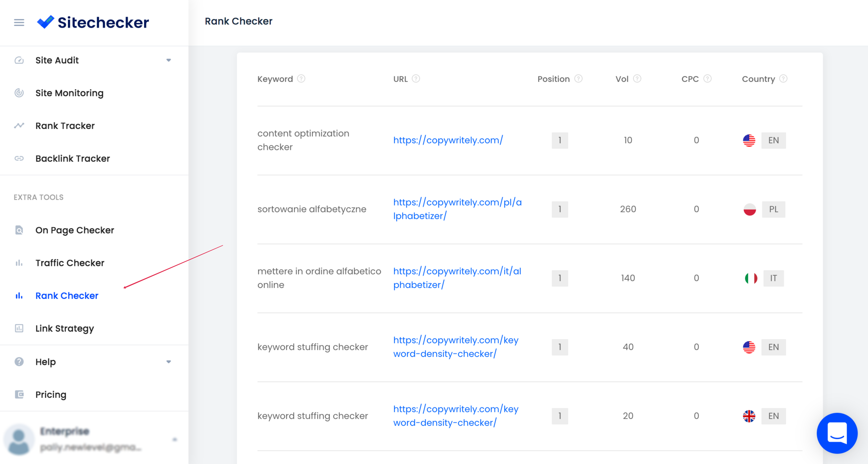This screenshot has height=464, width=868.
Task: Click the Pricing menu item
Action: 51,394
